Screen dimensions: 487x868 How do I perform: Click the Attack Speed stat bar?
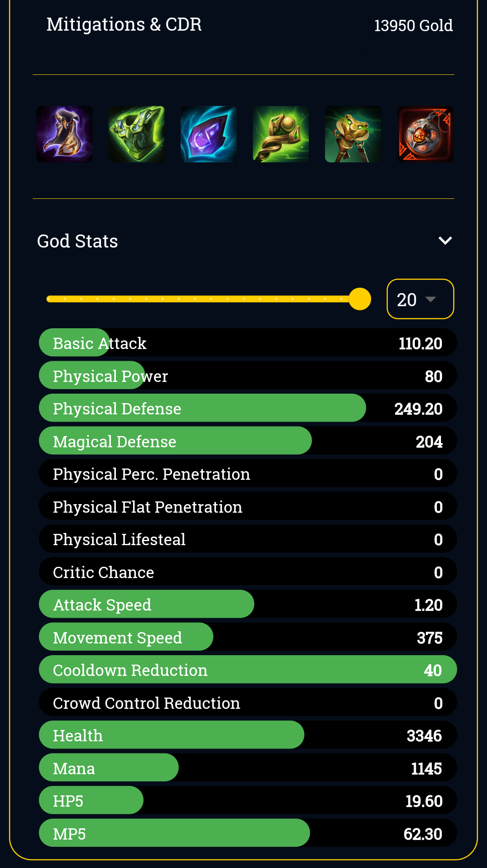coord(248,604)
